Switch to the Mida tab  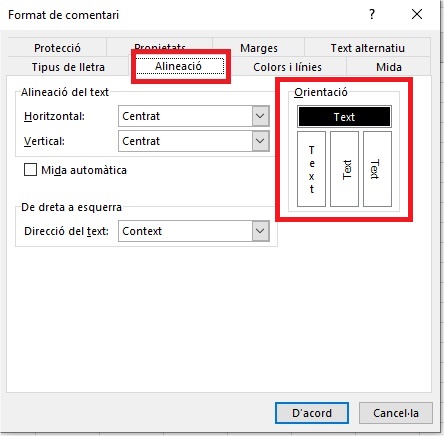(x=389, y=67)
